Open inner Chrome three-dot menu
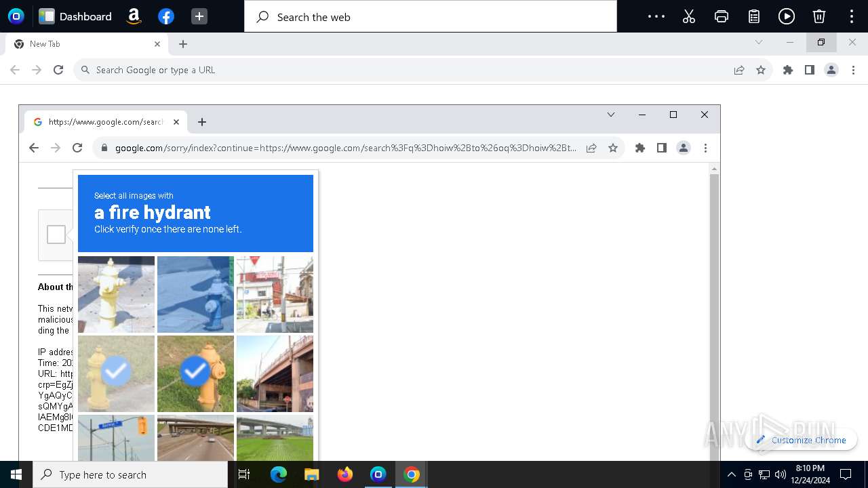Viewport: 868px width, 488px height. (705, 148)
